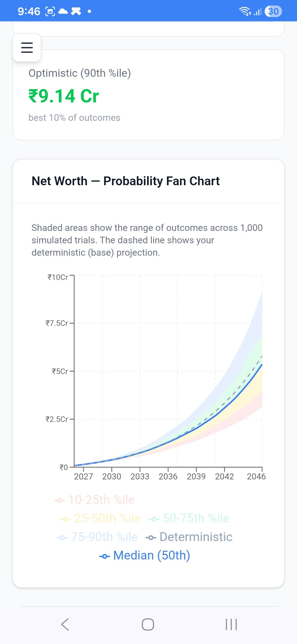The height and width of the screenshot is (644, 297).
Task: Open the recent apps overview
Action: pos(231,624)
